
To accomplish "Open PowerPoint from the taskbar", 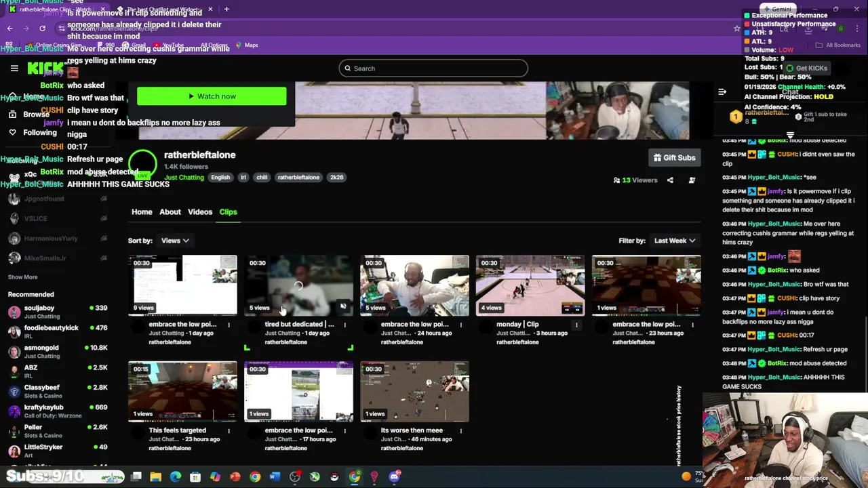I will (235, 476).
